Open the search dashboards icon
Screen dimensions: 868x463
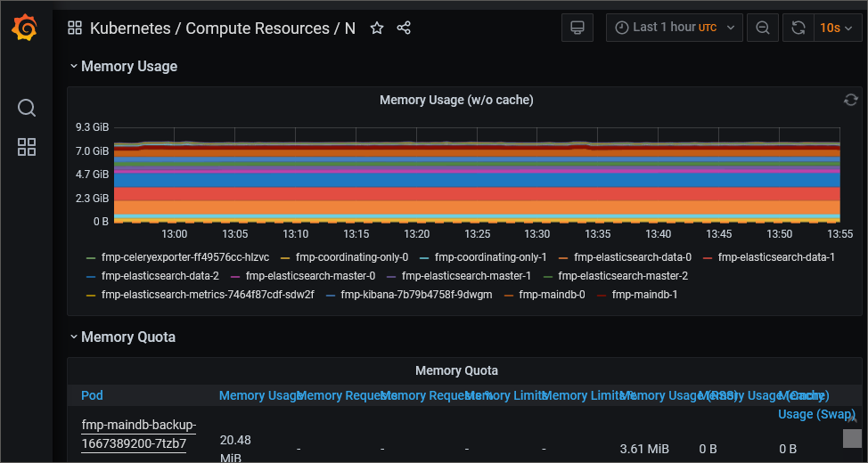(27, 108)
